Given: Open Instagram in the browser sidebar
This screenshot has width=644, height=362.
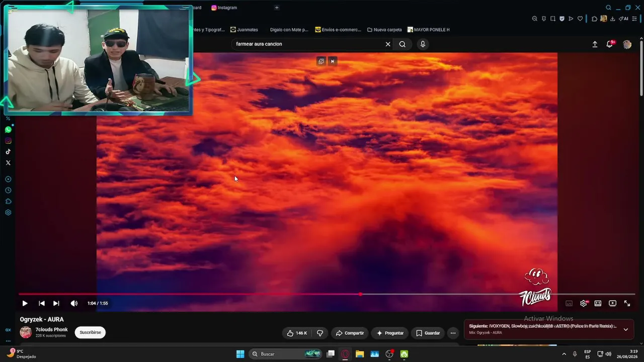Looking at the screenshot, I should tap(8, 141).
